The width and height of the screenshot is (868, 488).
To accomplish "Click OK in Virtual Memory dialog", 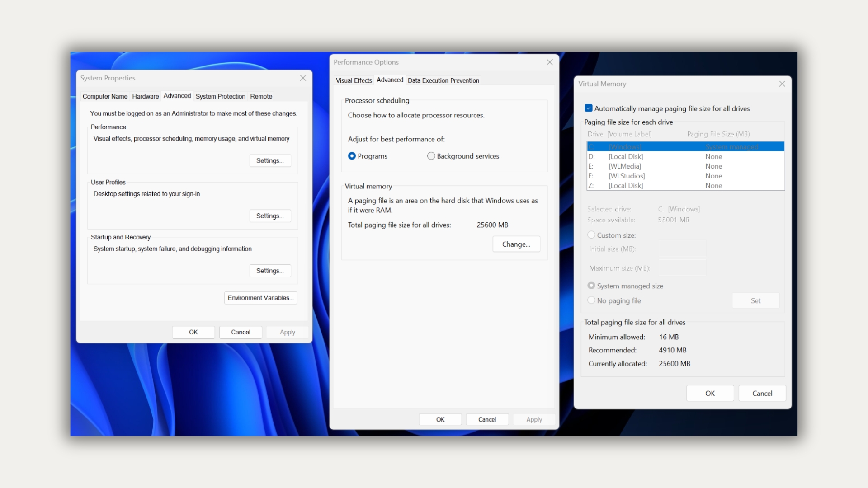I will pyautogui.click(x=710, y=394).
